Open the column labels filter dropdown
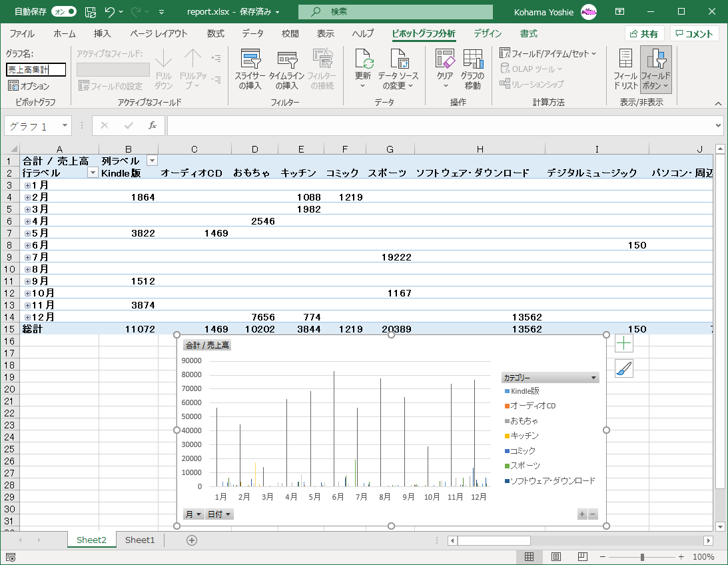Screen dimensions: 728x565 [x=152, y=161]
